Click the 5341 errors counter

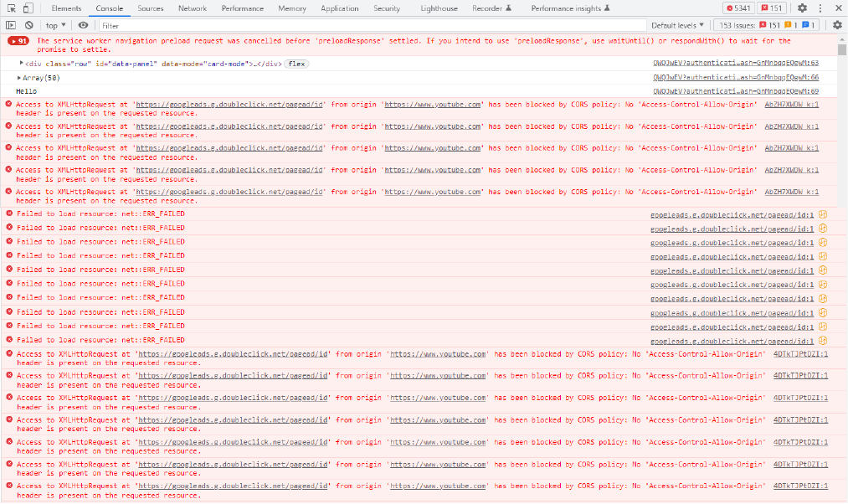tap(738, 8)
